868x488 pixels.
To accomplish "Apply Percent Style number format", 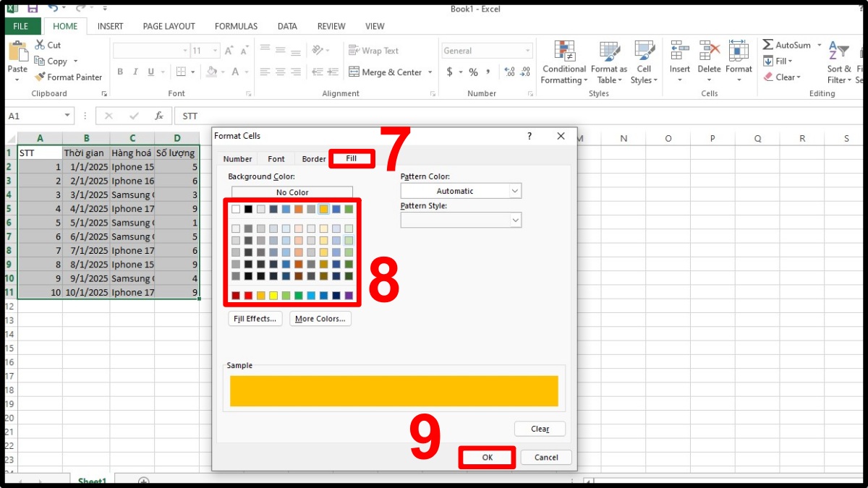I will [x=473, y=72].
